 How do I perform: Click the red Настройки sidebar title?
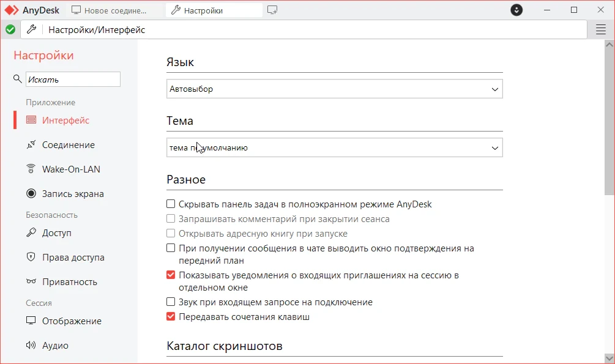click(x=43, y=55)
